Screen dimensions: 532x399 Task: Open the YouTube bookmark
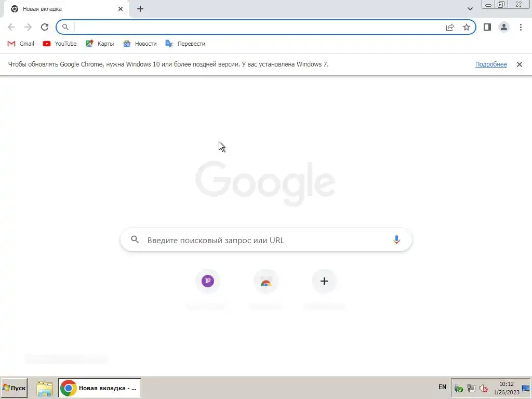(60, 44)
